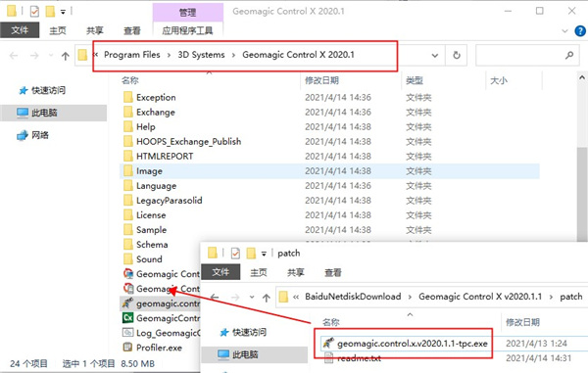Viewport: 588px width, 373px height.
Task: Select the Schema folder icon
Action: [127, 244]
